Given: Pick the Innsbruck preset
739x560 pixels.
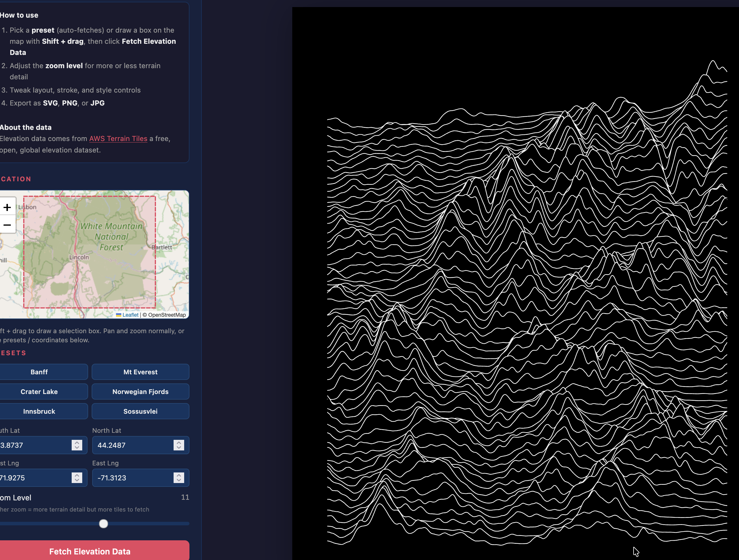Looking at the screenshot, I should click(39, 411).
